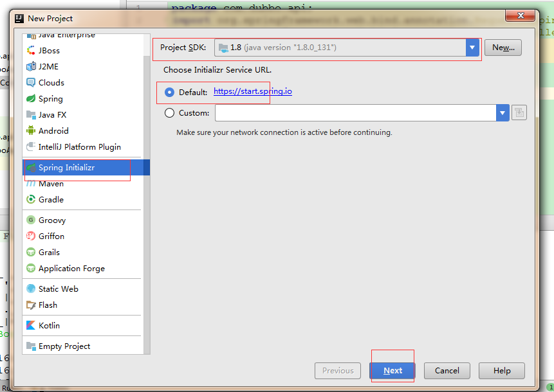Open the start.spring.io link
The width and height of the screenshot is (554, 392).
253,91
